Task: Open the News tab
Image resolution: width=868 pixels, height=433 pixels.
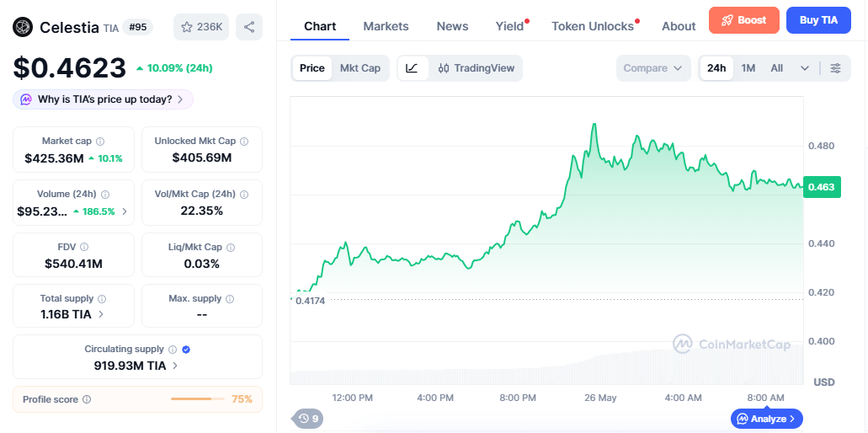Action: [x=452, y=26]
